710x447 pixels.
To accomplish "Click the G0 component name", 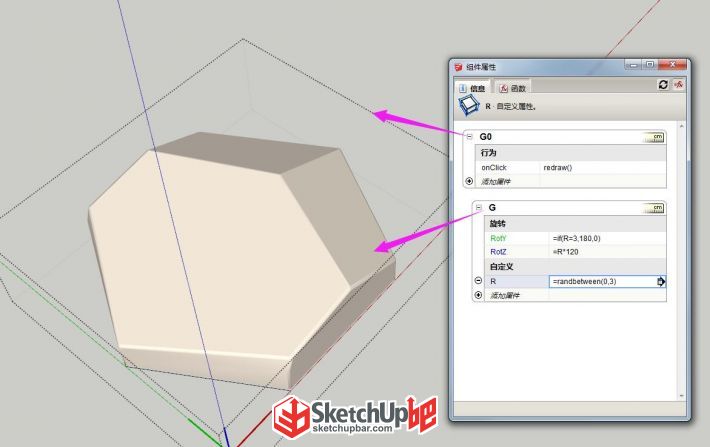I will tap(485, 137).
